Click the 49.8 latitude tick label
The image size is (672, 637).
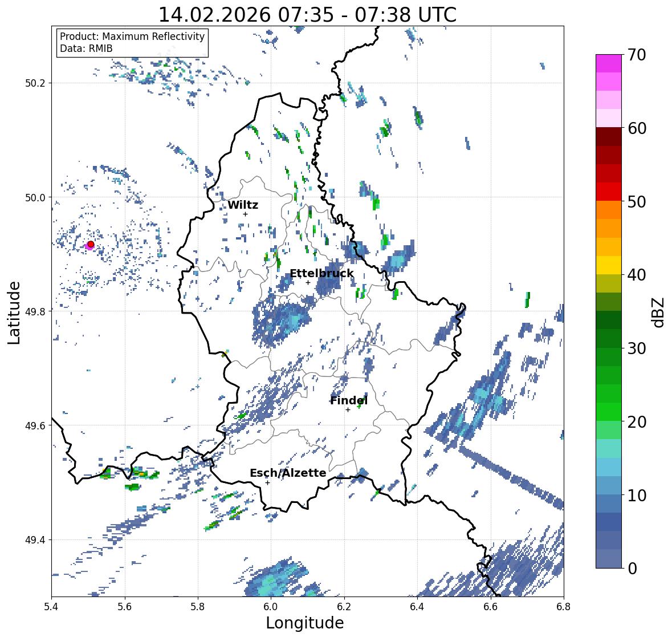pos(35,311)
